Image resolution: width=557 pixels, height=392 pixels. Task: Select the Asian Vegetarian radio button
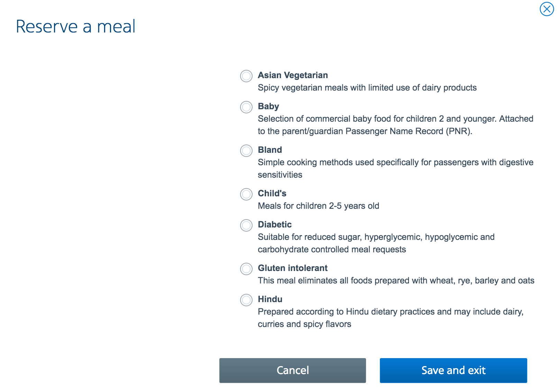pos(246,76)
